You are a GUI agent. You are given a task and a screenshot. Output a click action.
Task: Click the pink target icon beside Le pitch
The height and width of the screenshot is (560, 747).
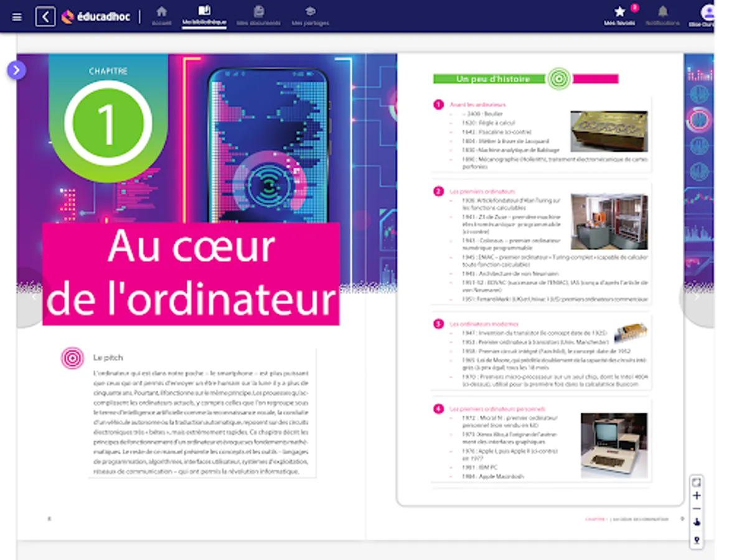click(x=73, y=358)
